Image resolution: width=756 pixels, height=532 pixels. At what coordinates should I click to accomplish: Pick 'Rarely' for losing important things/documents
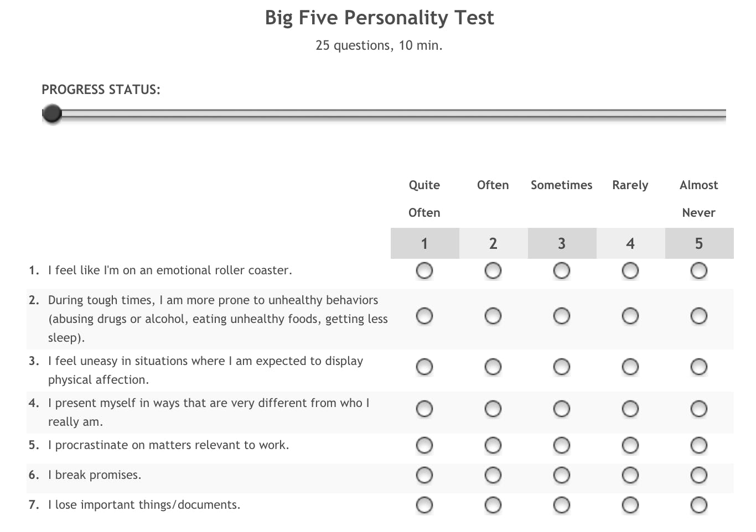[630, 505]
